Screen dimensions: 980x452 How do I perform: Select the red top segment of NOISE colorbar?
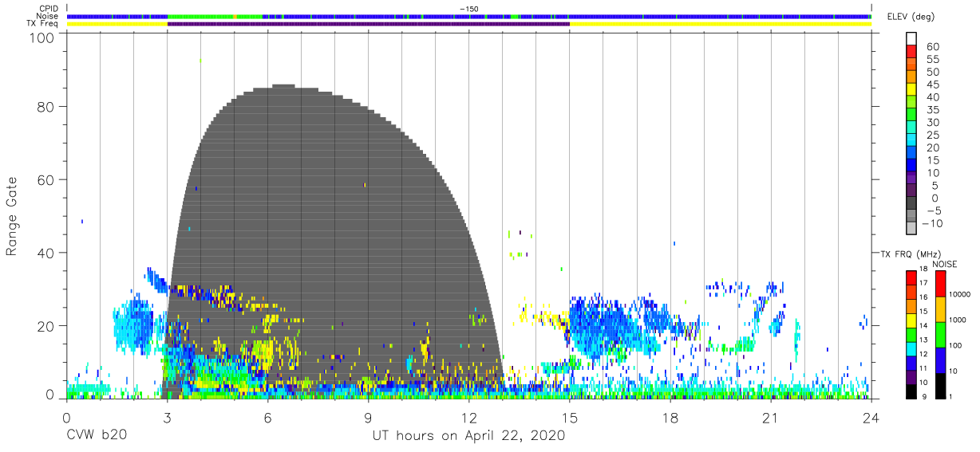pyautogui.click(x=939, y=284)
